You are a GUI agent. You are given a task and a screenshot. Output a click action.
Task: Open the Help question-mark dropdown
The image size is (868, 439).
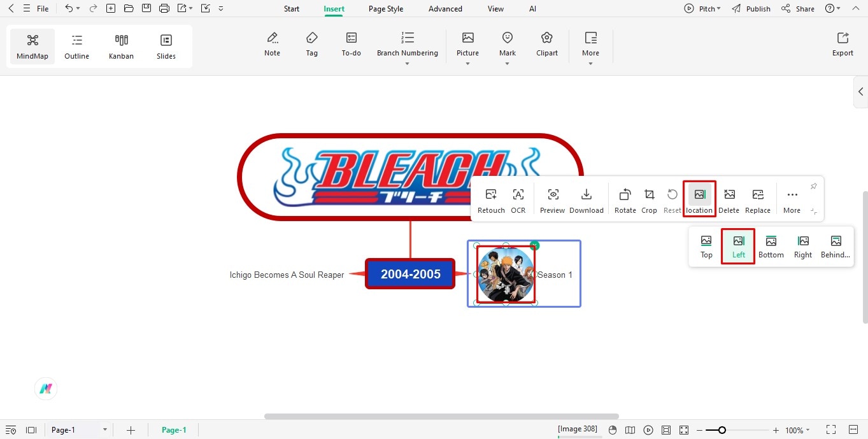click(x=832, y=9)
